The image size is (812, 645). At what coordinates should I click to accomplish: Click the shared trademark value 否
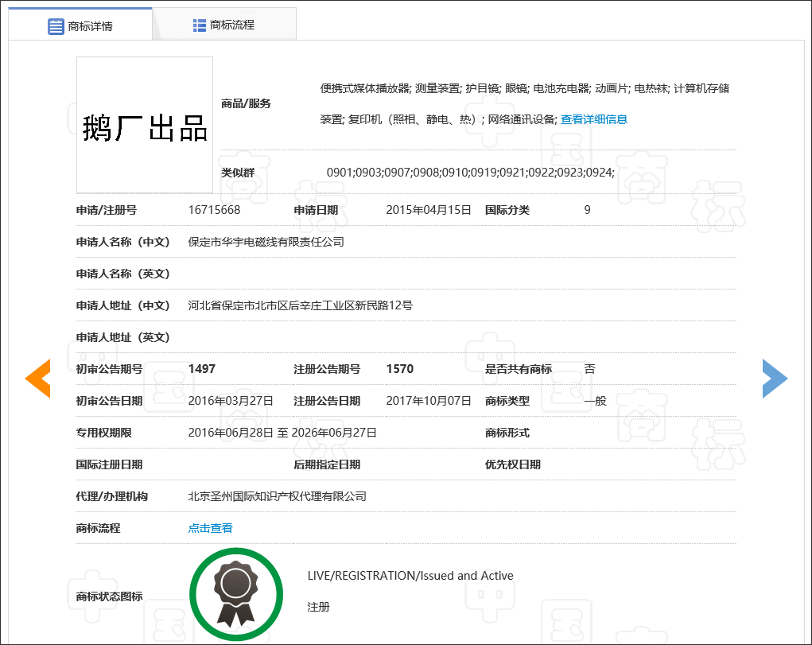click(589, 369)
